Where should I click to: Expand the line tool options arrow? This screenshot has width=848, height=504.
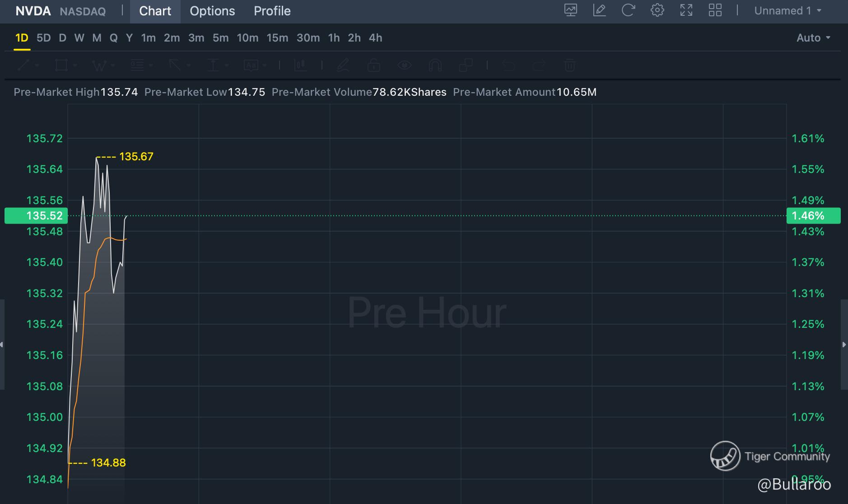tap(37, 65)
